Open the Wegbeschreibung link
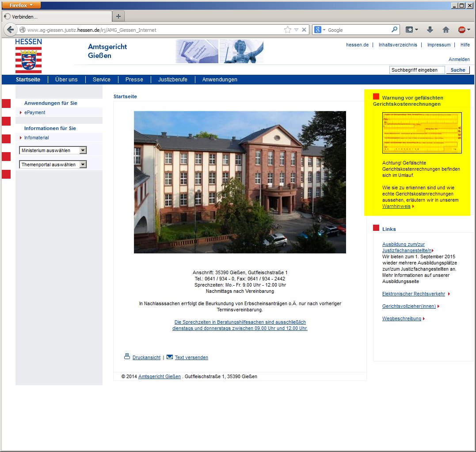Screen dimensions: 476x452 pos(402,318)
